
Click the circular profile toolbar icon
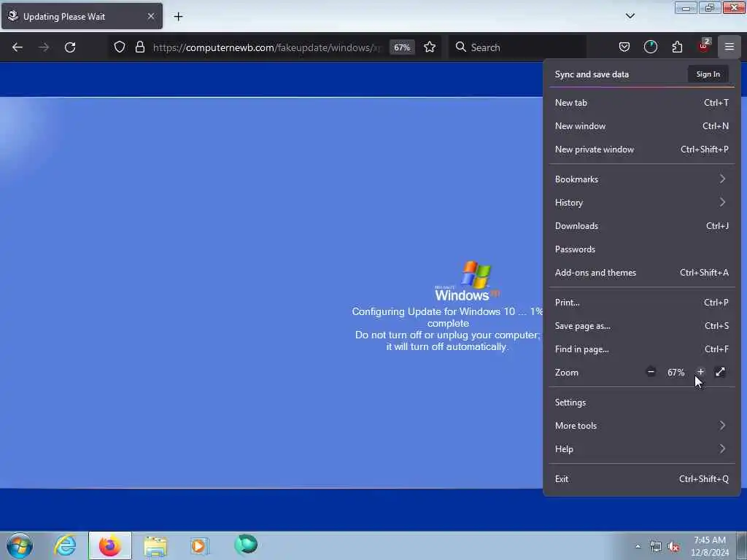pos(650,47)
